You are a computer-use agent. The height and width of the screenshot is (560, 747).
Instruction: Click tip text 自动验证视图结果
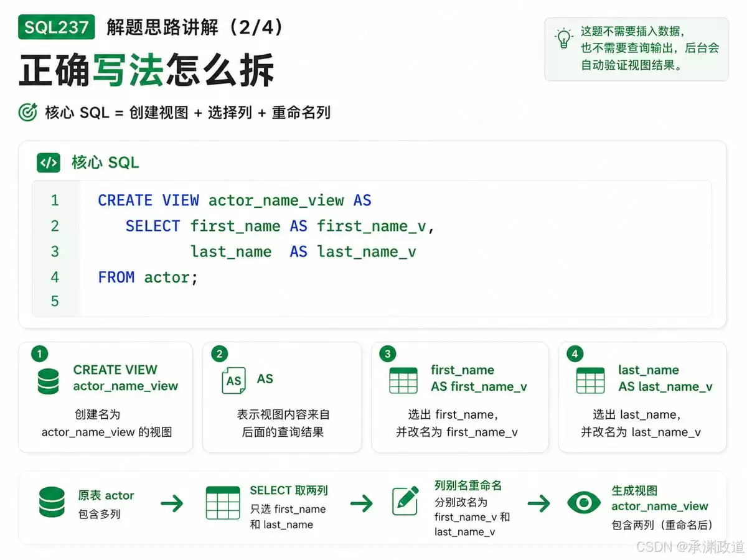(632, 65)
